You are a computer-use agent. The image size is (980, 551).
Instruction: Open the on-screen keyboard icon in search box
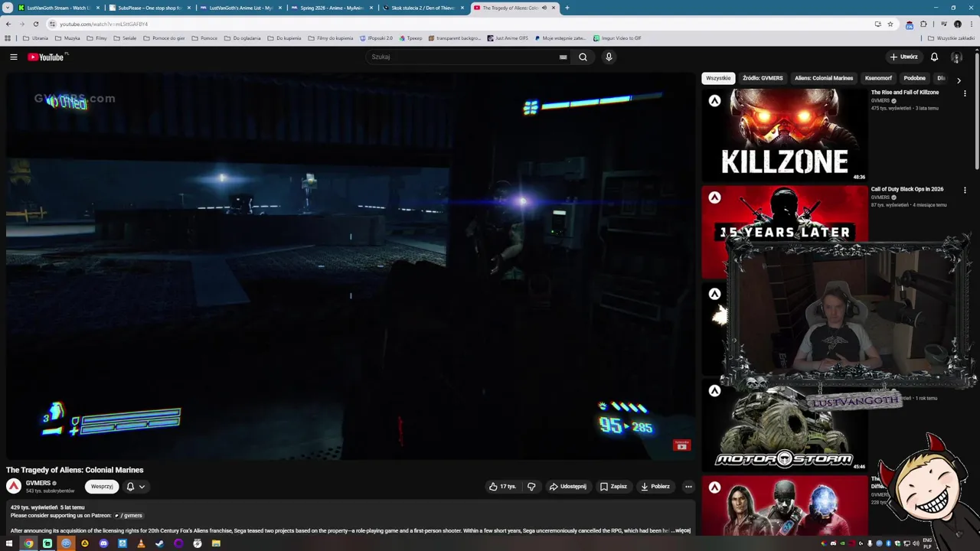click(x=563, y=57)
